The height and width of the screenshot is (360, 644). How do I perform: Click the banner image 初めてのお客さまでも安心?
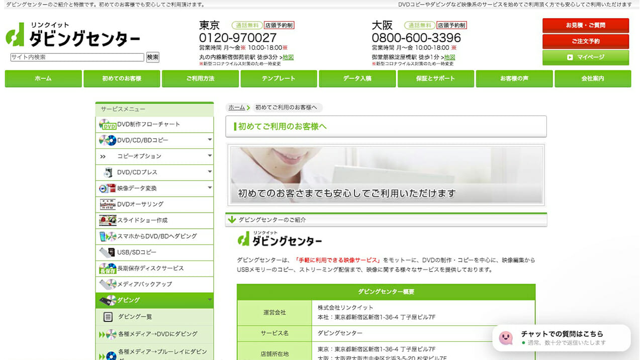point(386,175)
